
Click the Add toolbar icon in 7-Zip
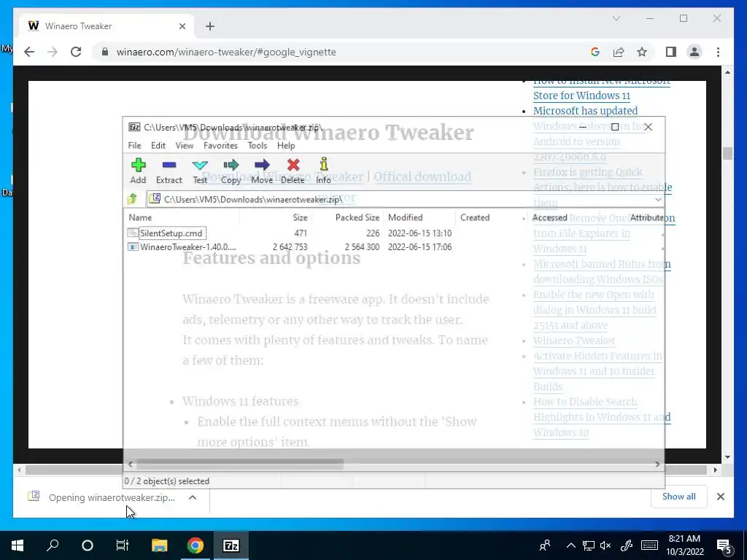pos(138,171)
